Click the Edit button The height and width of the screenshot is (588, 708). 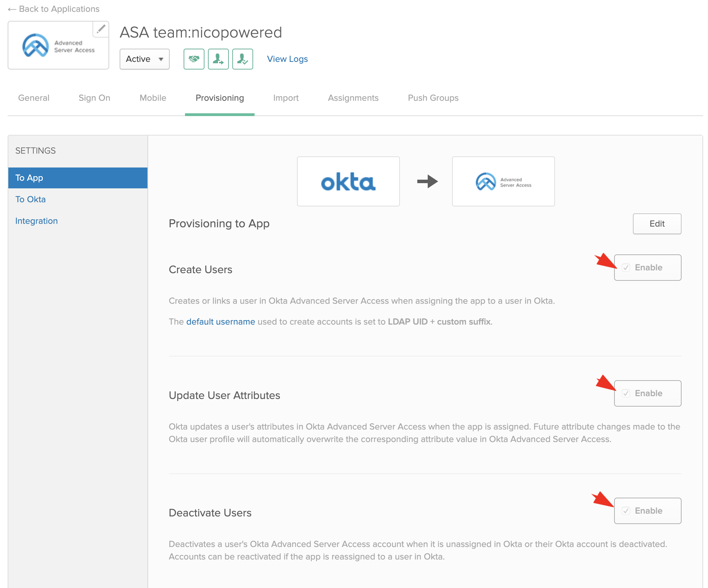point(657,224)
